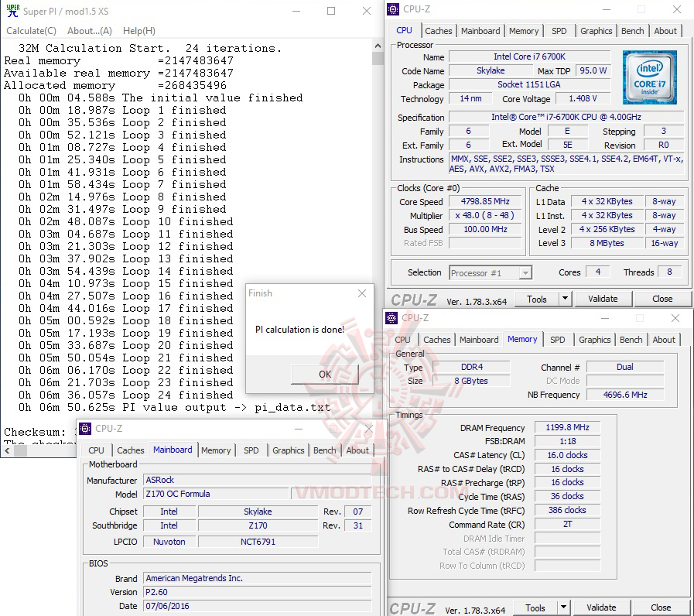Click the Core Speed 4798.85 MHz value
694x616 pixels.
[485, 201]
